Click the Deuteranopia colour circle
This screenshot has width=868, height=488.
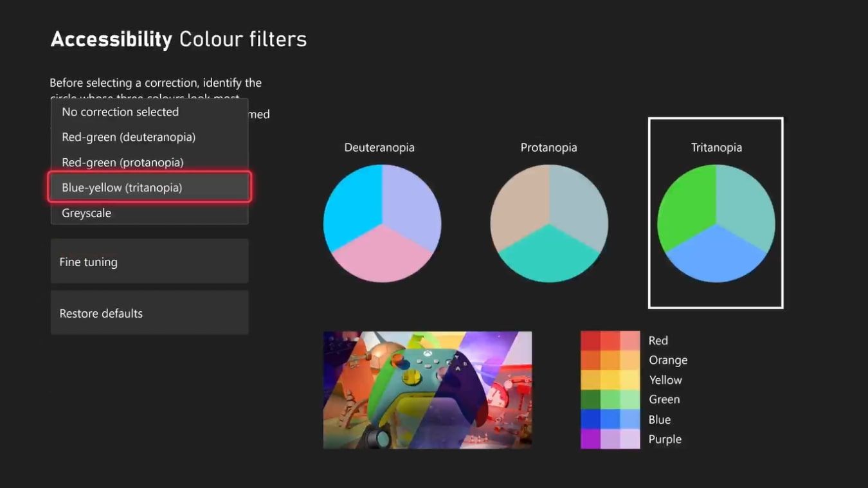click(x=382, y=223)
